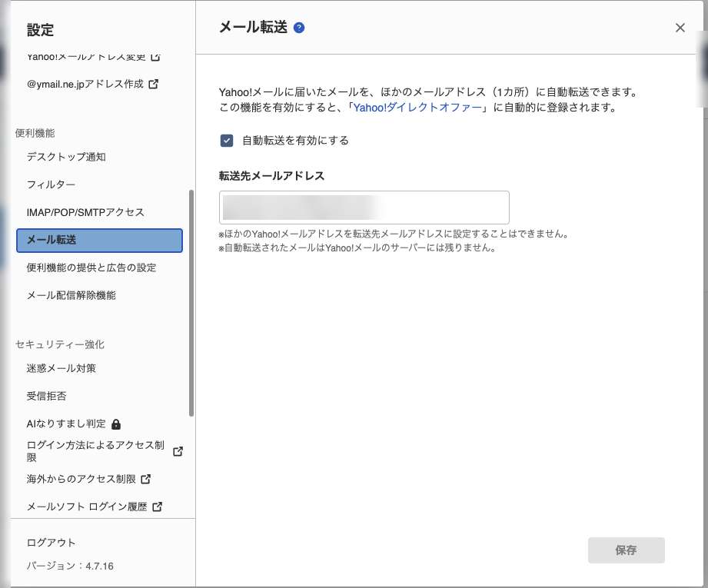Screen dimensions: 708x588
Task: Close the settings dialog with X
Action: (x=680, y=28)
